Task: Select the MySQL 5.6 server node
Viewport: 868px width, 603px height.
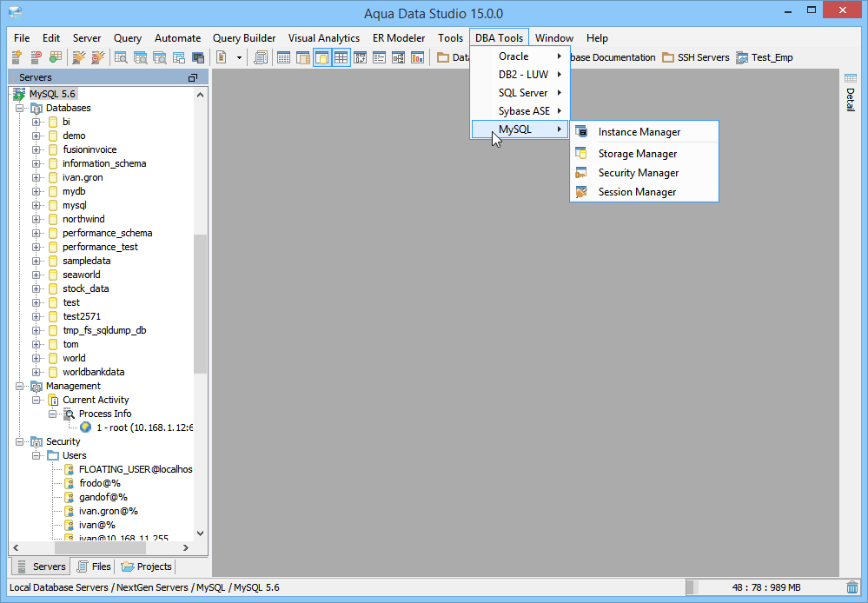Action: click(x=52, y=94)
